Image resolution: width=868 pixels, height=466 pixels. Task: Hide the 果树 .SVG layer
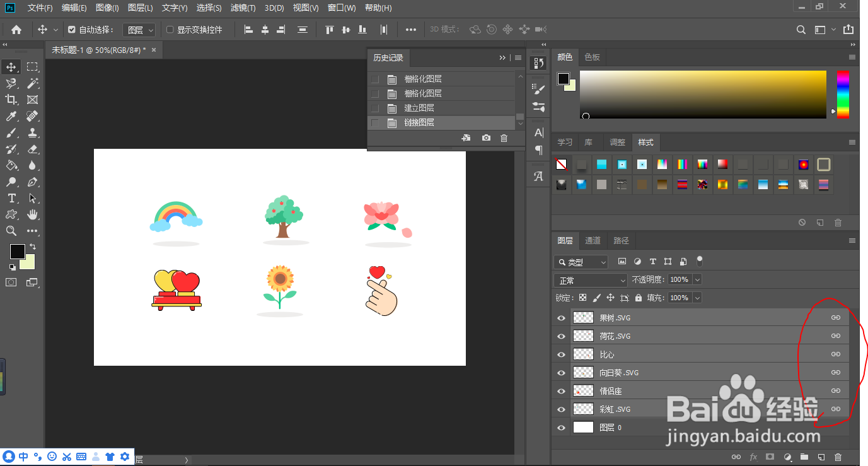pos(561,318)
